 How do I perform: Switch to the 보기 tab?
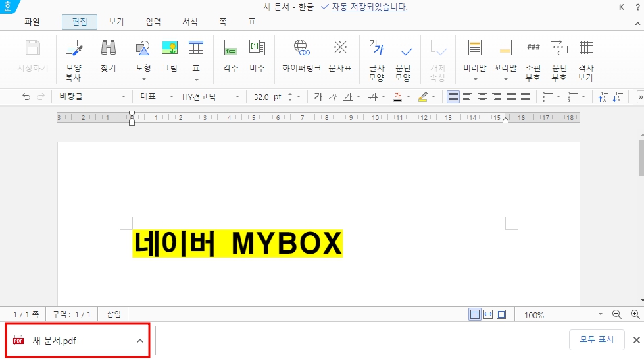116,22
